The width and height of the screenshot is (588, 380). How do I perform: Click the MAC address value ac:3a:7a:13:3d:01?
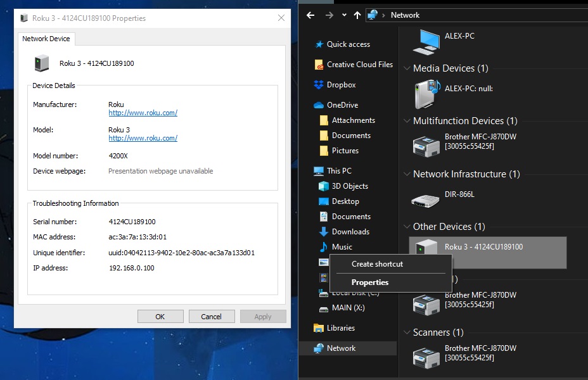coord(137,237)
